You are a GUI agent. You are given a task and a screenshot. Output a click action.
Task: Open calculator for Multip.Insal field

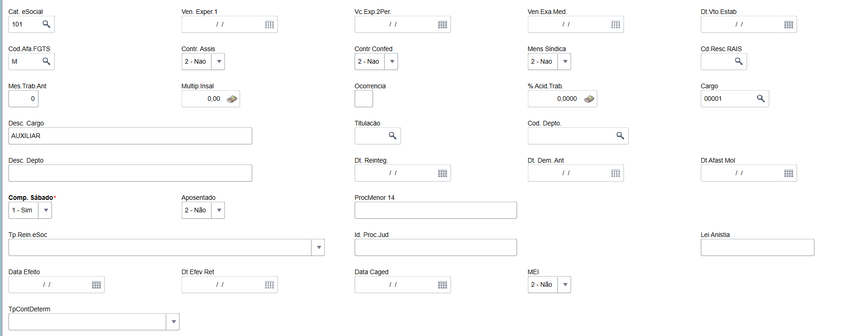(x=232, y=99)
